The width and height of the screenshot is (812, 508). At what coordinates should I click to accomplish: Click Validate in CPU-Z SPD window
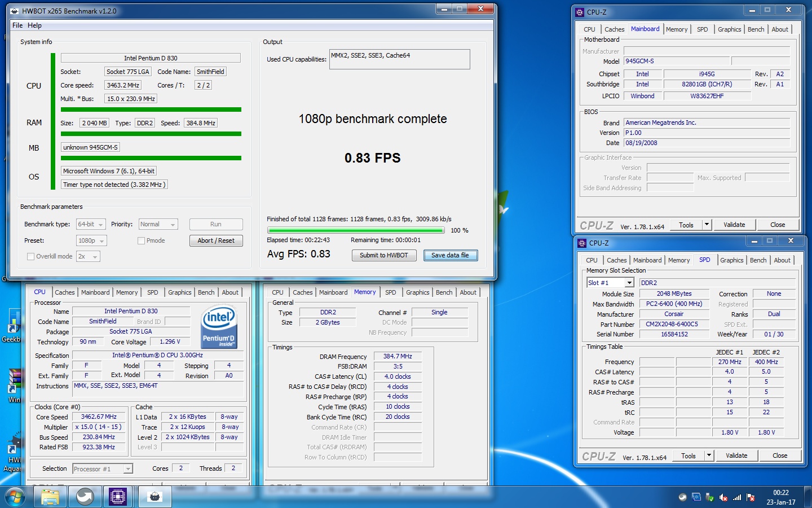[736, 456]
